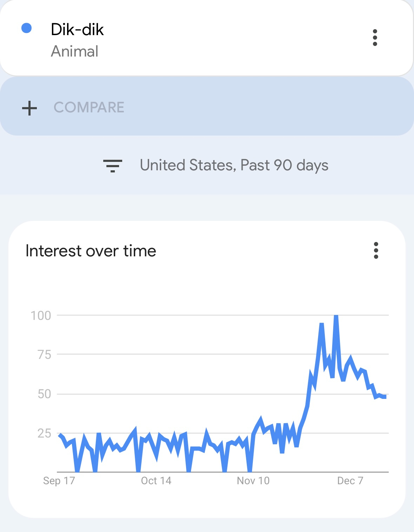The image size is (414, 532).
Task: Click the Nov 10 date label
Action: click(x=253, y=480)
